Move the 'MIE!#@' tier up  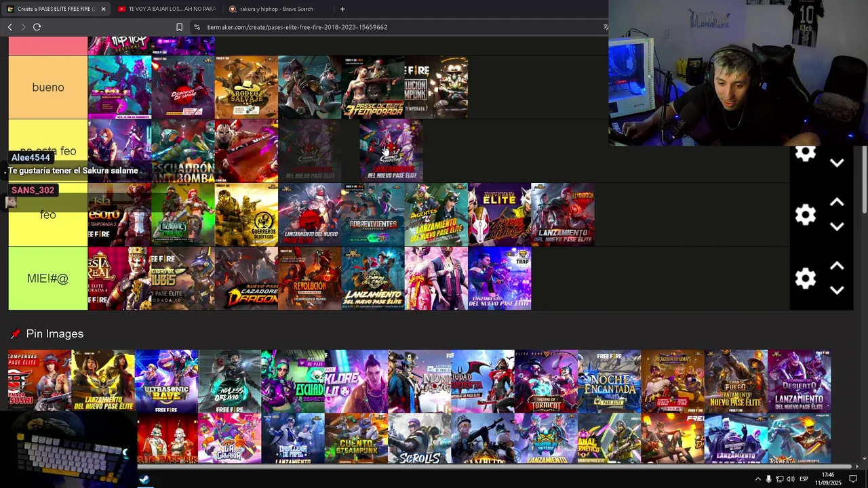click(x=837, y=266)
